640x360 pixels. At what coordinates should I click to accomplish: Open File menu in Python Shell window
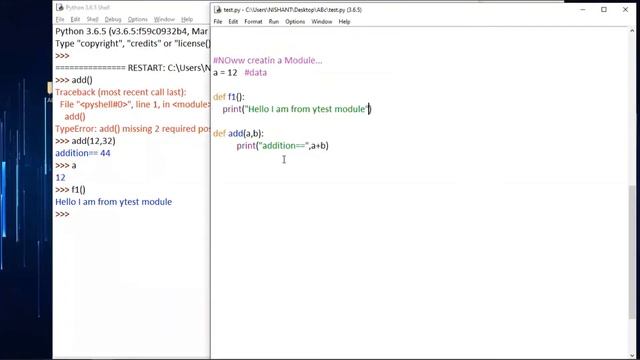pyautogui.click(x=60, y=19)
